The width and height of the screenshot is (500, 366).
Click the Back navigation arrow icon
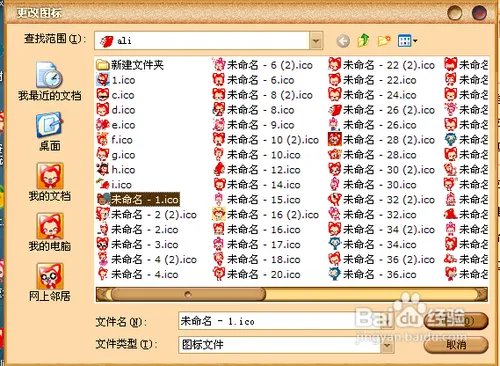(343, 41)
